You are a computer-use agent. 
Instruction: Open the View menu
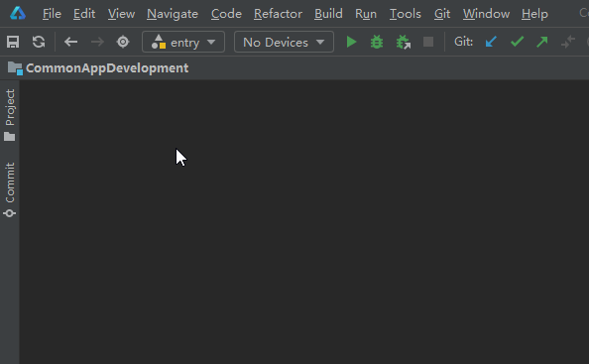[x=121, y=14]
